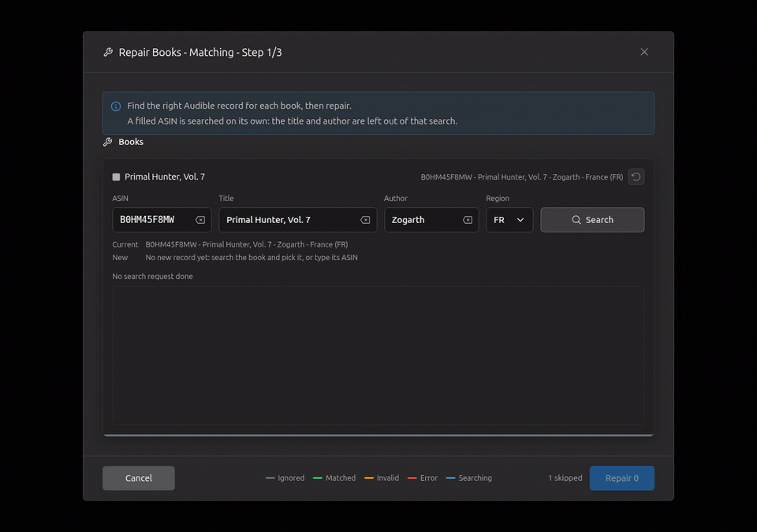Screen dimensions: 757x532
Task: Click the Current record line
Action: tap(230, 244)
